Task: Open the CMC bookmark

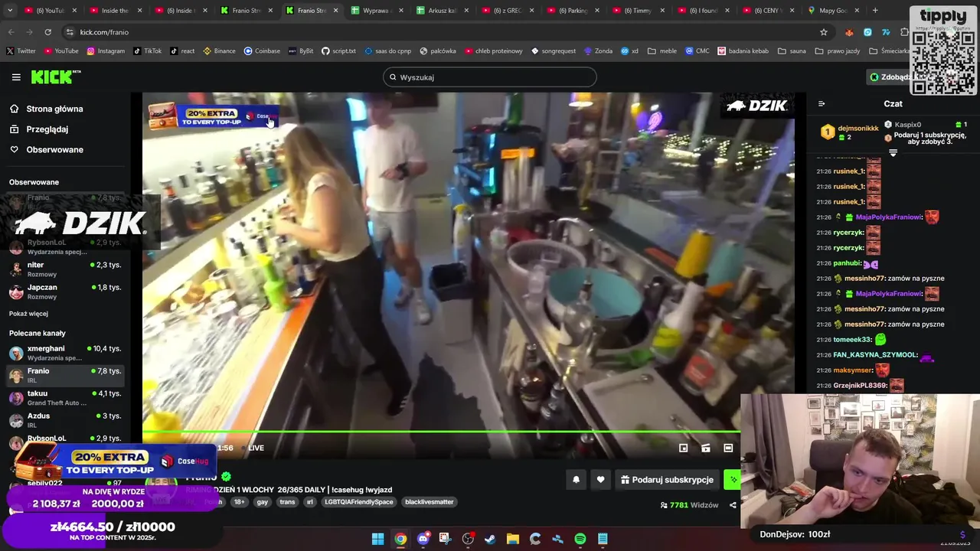Action: click(697, 51)
